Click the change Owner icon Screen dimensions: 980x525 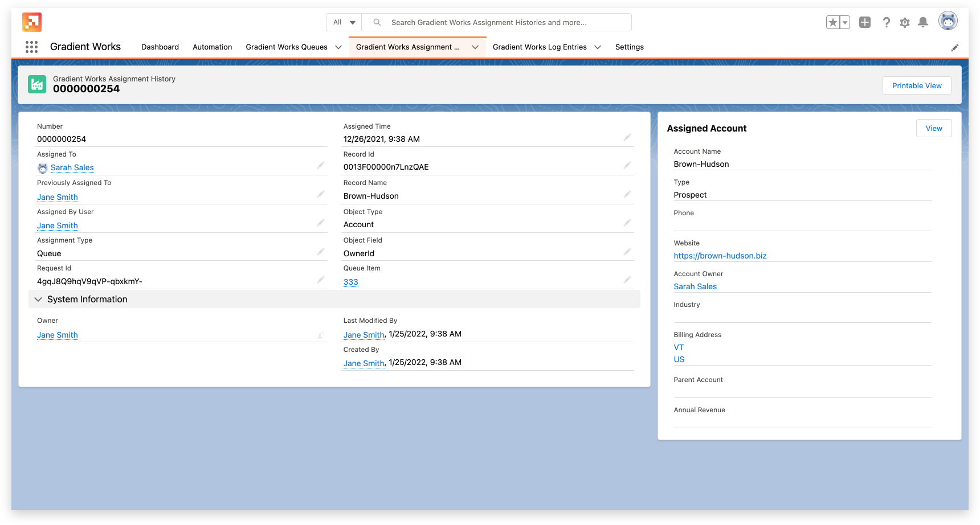pyautogui.click(x=321, y=335)
